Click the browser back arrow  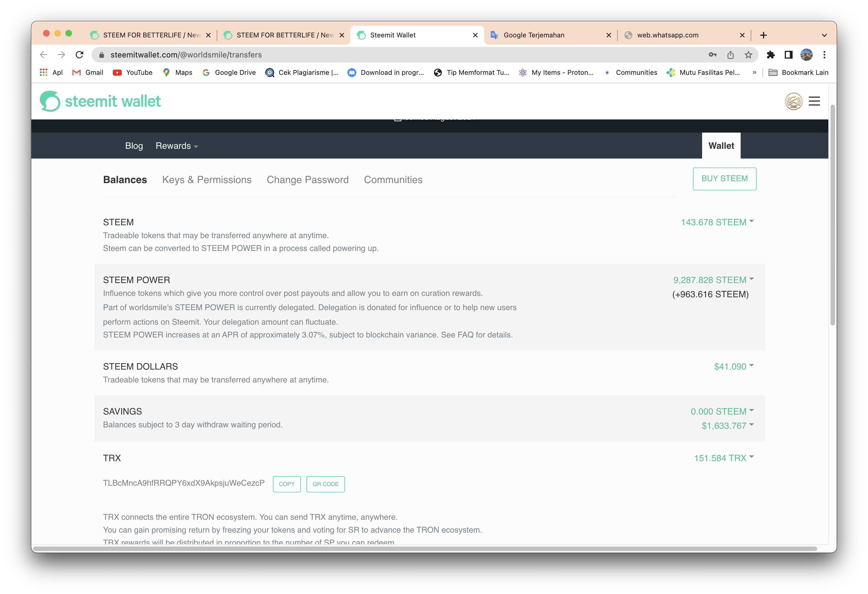point(44,55)
